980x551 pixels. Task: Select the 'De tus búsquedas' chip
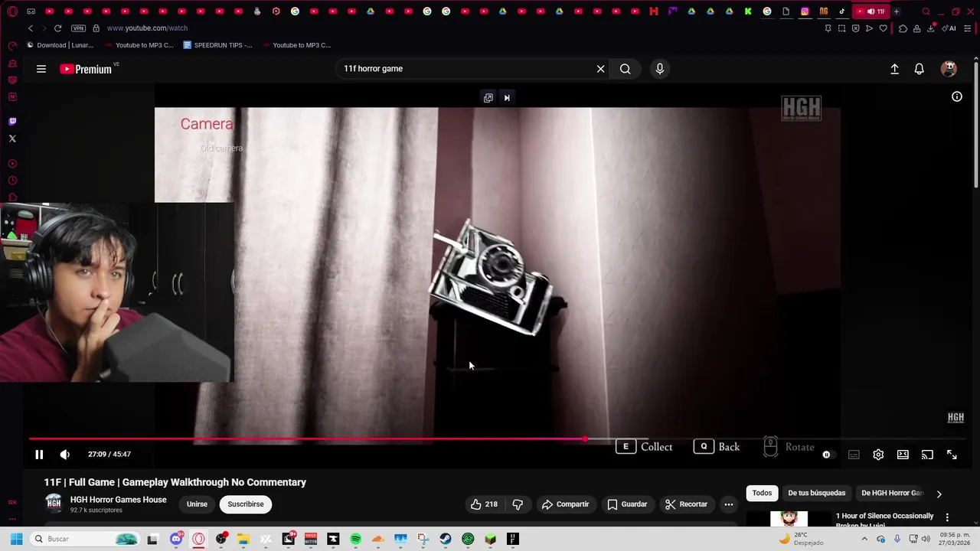click(817, 493)
